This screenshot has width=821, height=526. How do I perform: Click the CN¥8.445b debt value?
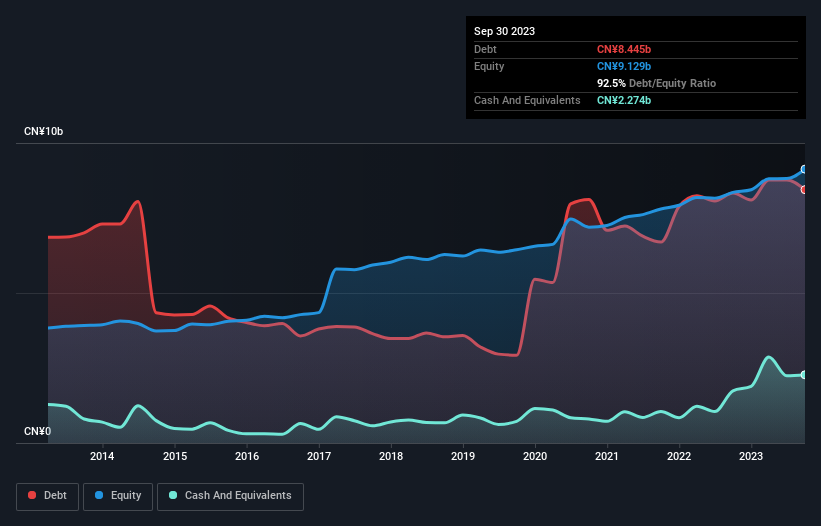coord(624,49)
